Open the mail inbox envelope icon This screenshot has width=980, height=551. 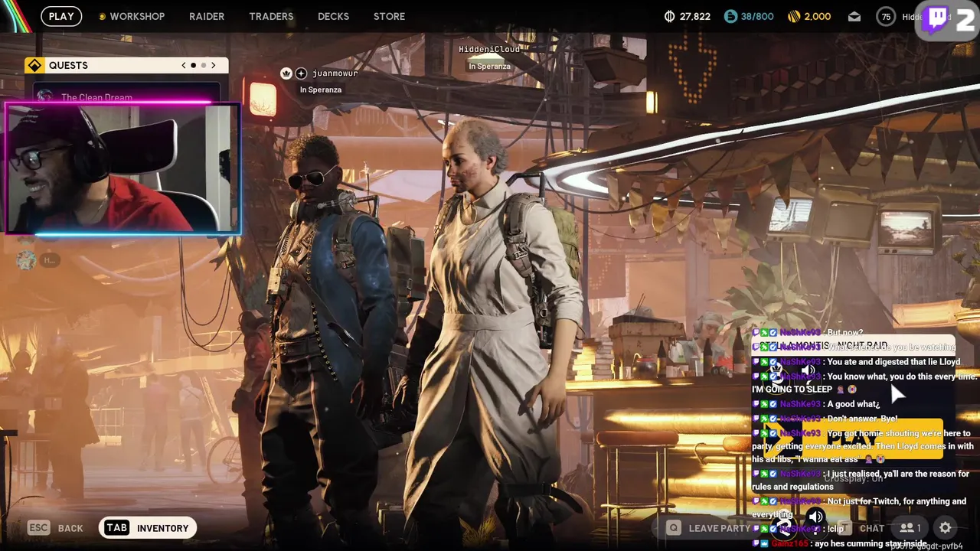(854, 17)
